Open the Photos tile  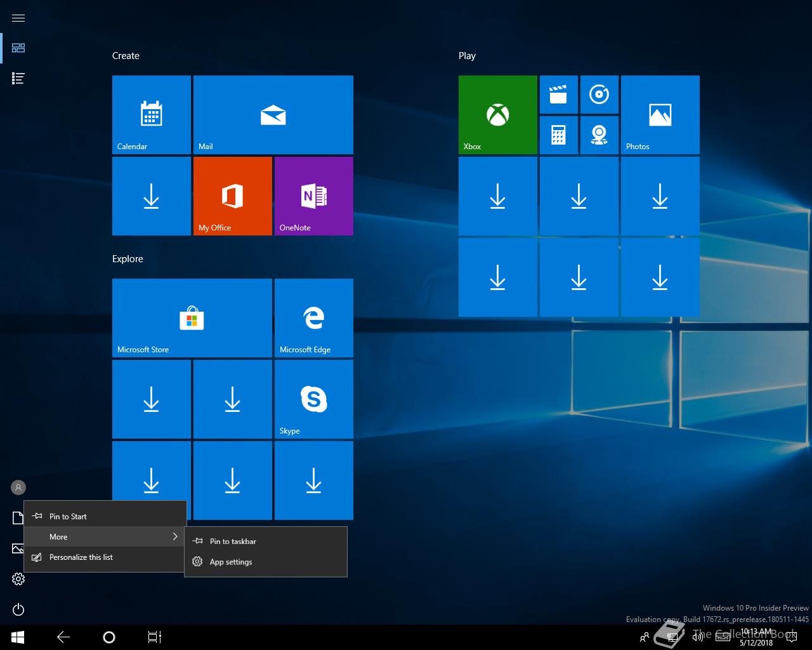[x=660, y=115]
